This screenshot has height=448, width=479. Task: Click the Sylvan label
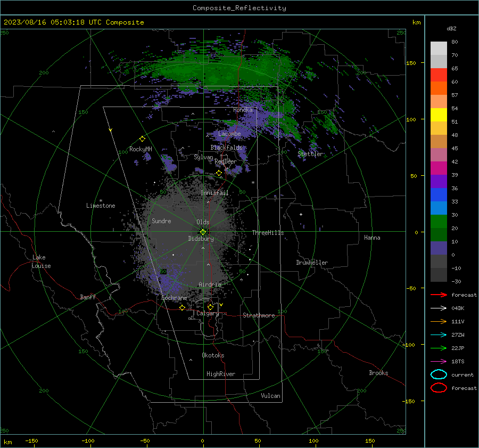click(x=203, y=158)
